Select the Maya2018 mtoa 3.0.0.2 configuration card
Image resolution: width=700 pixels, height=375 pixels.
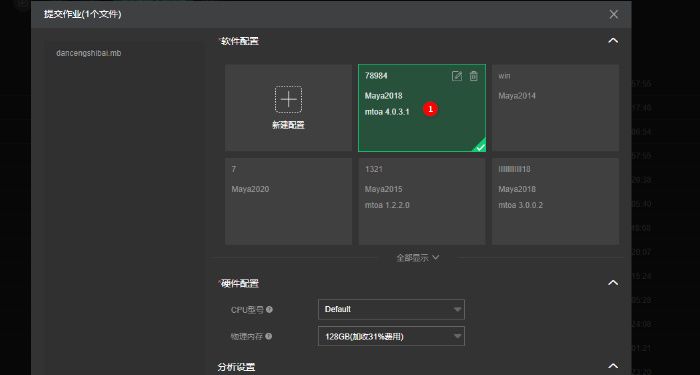[x=555, y=201]
